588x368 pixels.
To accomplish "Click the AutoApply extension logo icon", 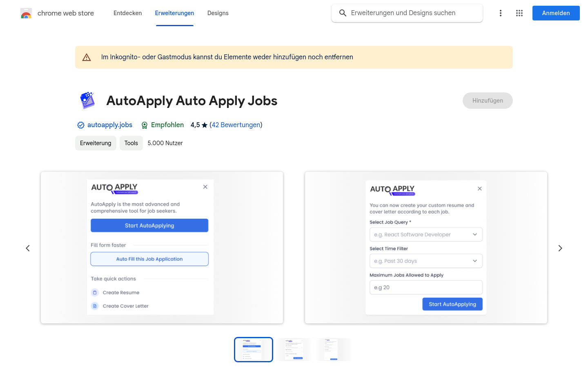I will point(87,101).
